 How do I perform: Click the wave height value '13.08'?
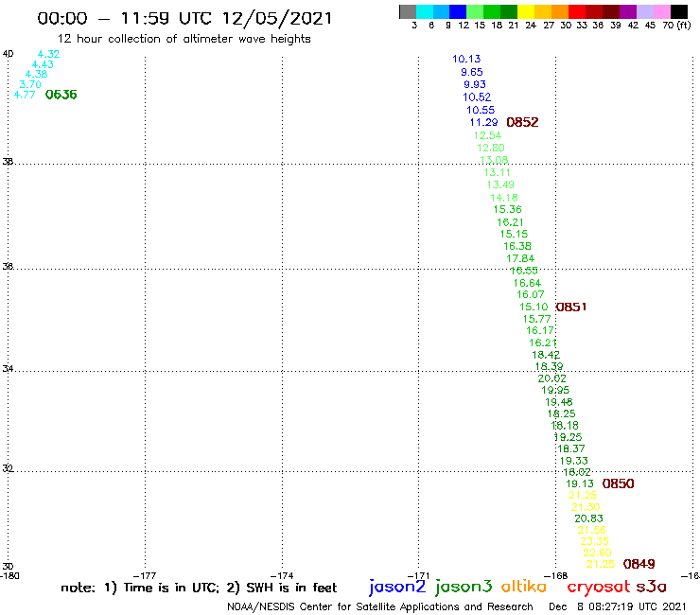pyautogui.click(x=494, y=160)
